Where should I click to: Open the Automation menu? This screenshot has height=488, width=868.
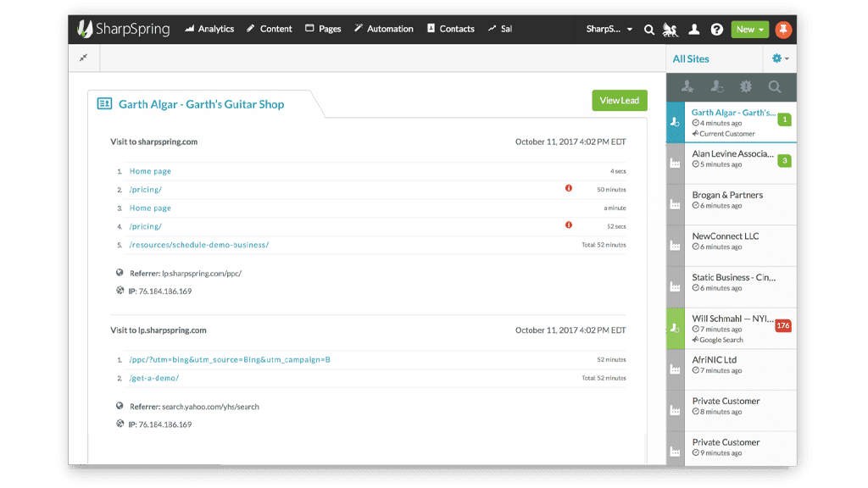point(384,29)
